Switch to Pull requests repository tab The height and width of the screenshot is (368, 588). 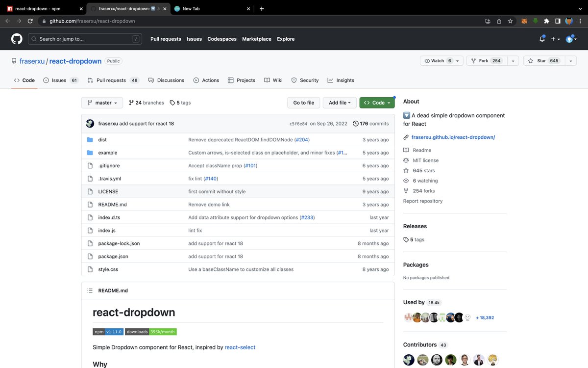point(114,80)
